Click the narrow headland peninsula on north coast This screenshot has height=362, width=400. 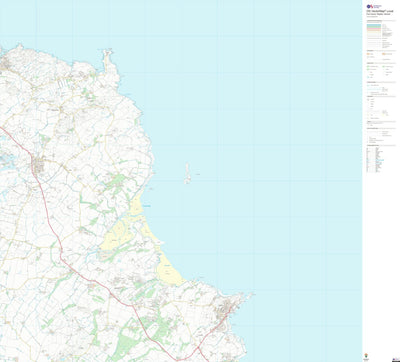click(x=108, y=61)
